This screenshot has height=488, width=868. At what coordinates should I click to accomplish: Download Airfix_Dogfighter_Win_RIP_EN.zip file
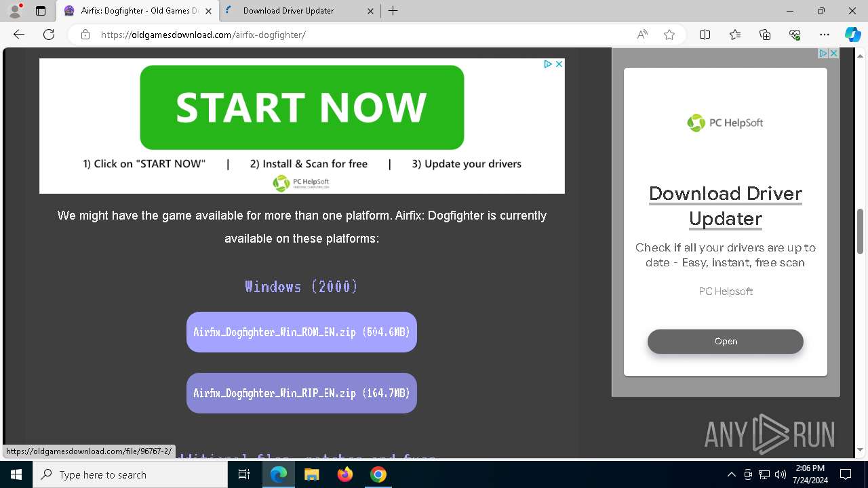pyautogui.click(x=302, y=393)
